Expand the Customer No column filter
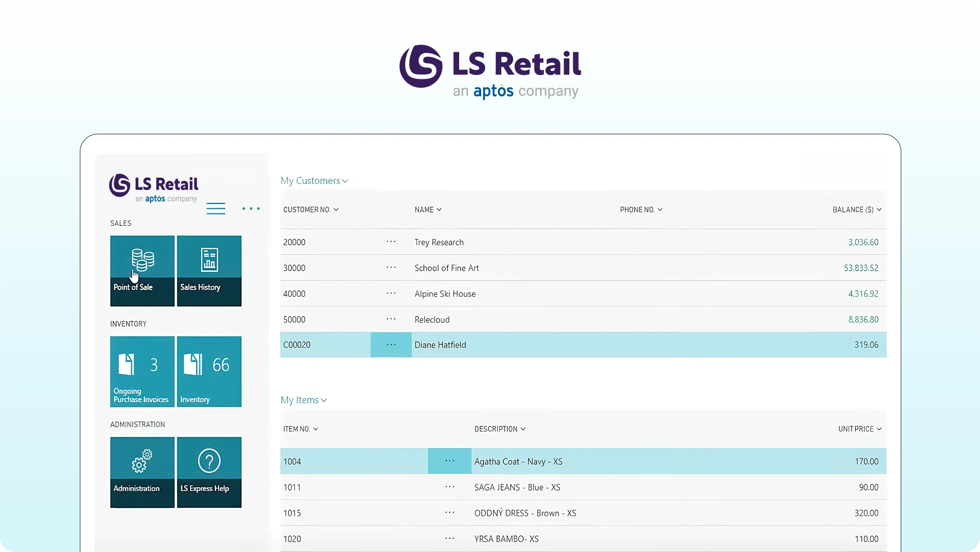This screenshot has width=980, height=552. point(336,209)
